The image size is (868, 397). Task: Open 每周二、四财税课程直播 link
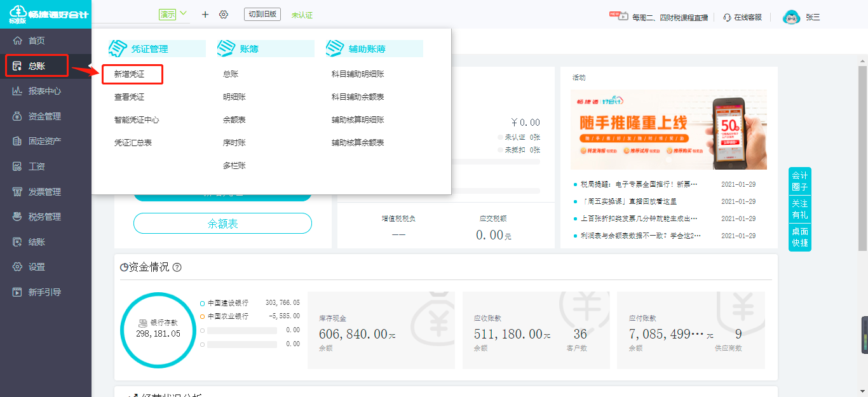click(670, 18)
